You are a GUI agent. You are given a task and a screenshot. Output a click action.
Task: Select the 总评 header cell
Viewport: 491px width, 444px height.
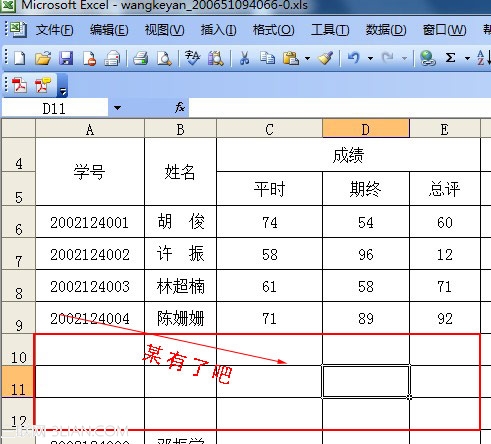[445, 189]
